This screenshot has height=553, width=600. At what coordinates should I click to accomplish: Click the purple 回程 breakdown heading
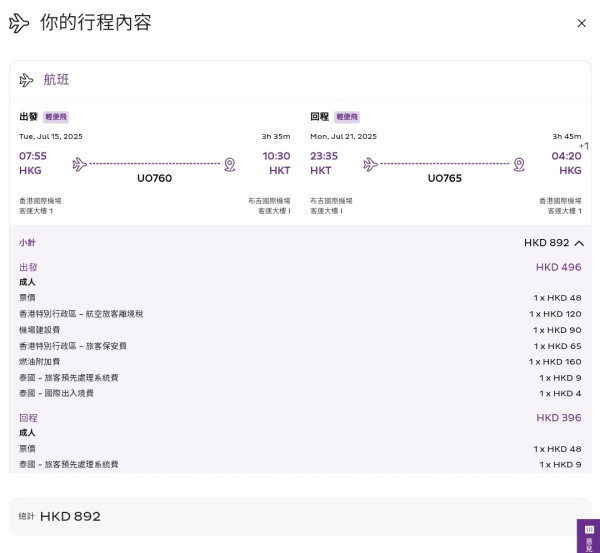(x=28, y=418)
